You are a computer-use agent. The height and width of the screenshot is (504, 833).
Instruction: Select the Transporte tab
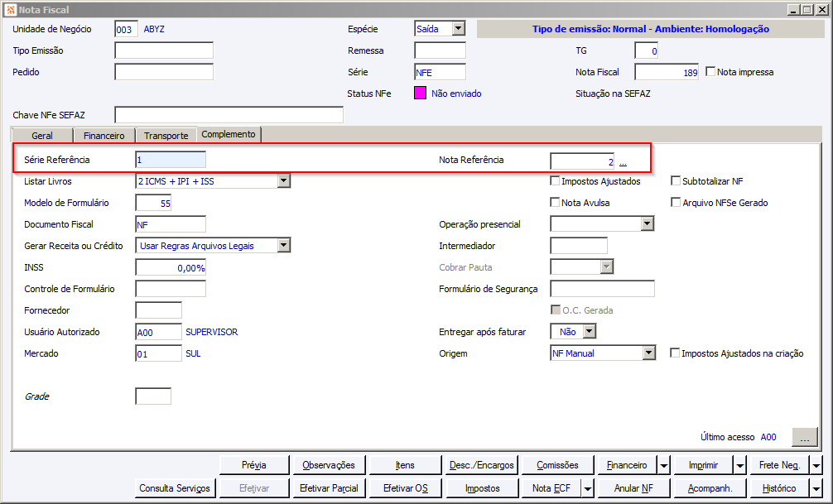click(166, 136)
